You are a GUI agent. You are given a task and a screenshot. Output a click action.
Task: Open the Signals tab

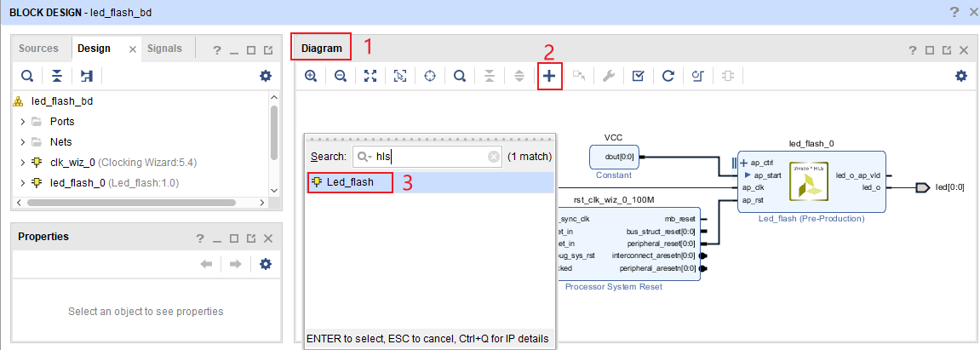tap(164, 49)
